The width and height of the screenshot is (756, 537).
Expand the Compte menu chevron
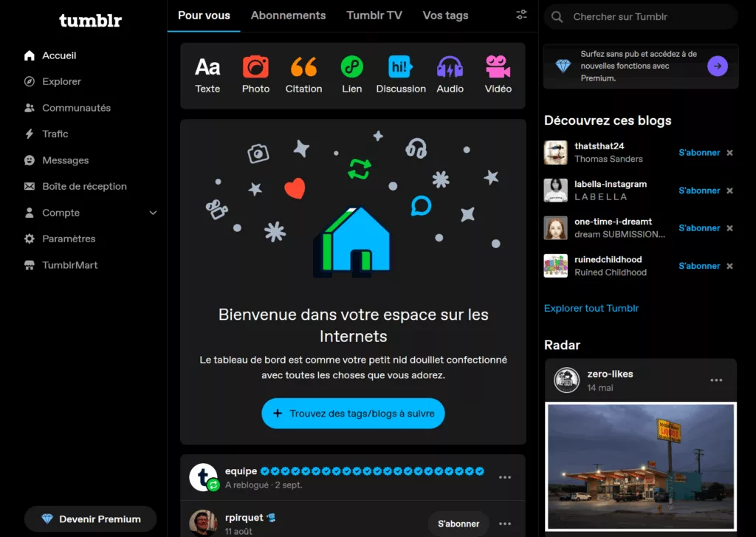point(153,213)
